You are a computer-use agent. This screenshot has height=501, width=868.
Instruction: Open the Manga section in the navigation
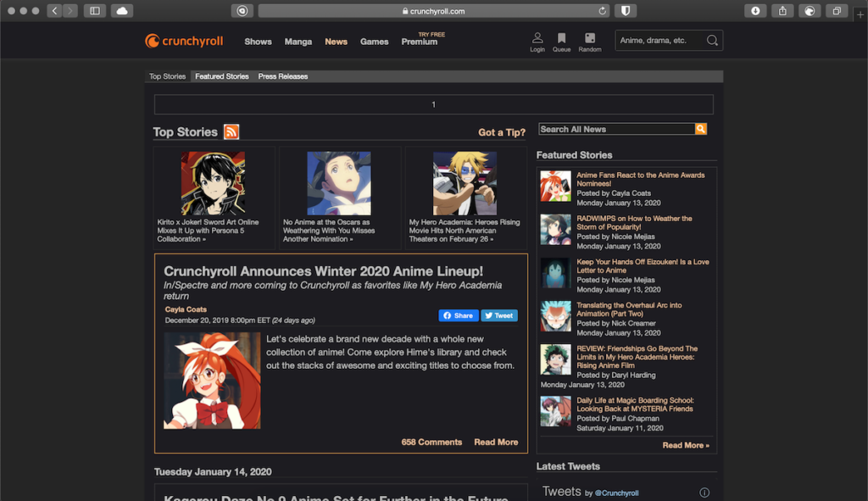pos(298,41)
